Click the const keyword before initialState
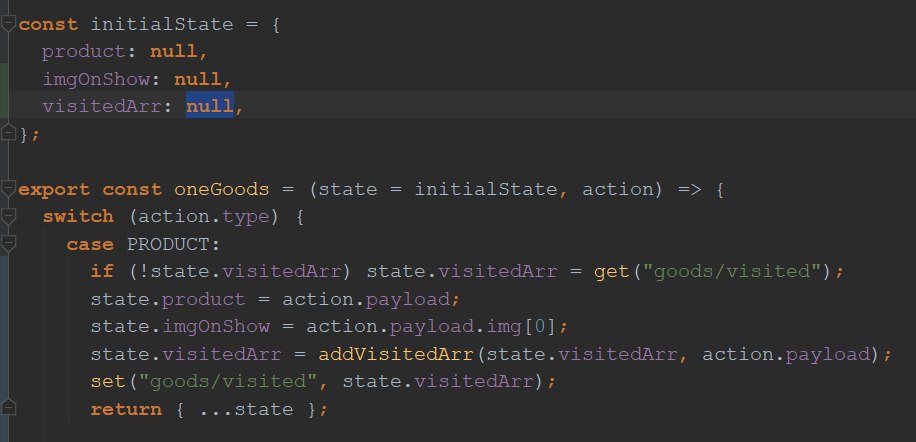This screenshot has width=916, height=442. coord(48,25)
